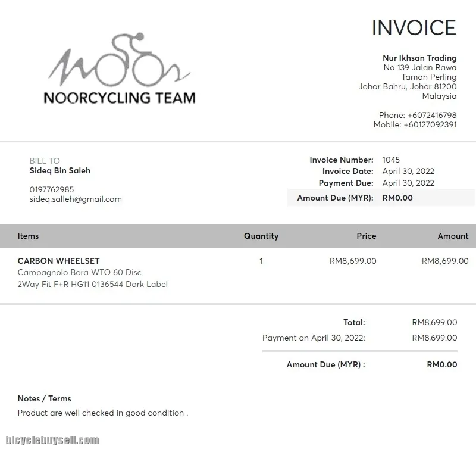Click the Notes / Terms heading
Screen dimensions: 476x449
click(45, 398)
